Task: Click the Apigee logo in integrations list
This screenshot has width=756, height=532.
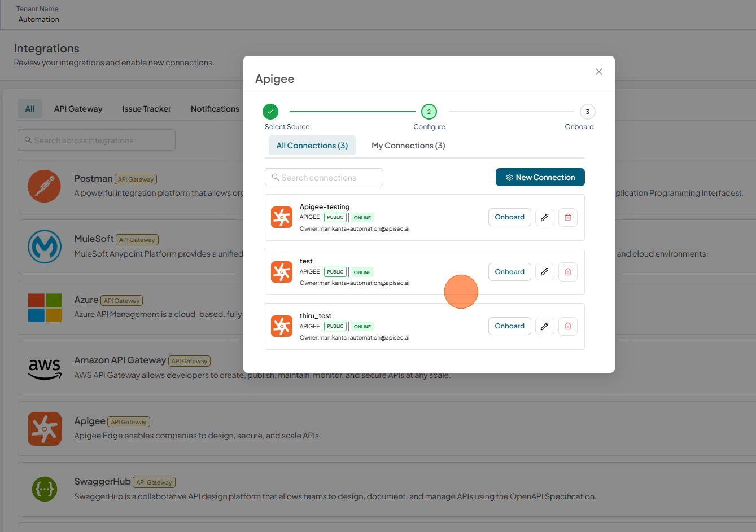Action: click(45, 429)
